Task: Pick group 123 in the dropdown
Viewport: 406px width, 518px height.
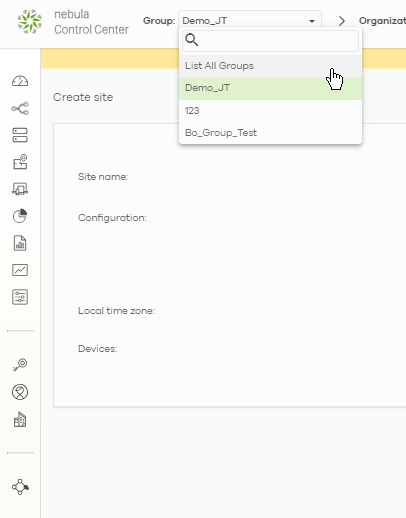Action: coord(270,111)
